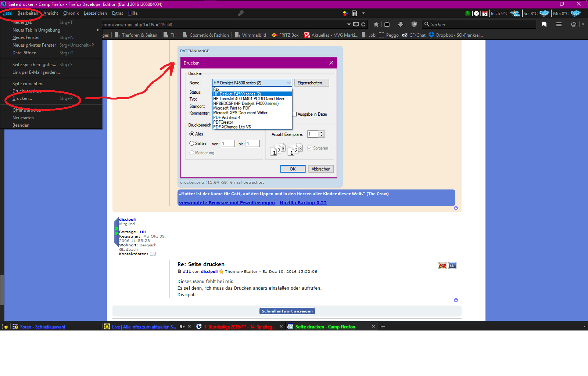
Task: Open the Mozilla Backup 0.22 signature link
Action: 303,203
